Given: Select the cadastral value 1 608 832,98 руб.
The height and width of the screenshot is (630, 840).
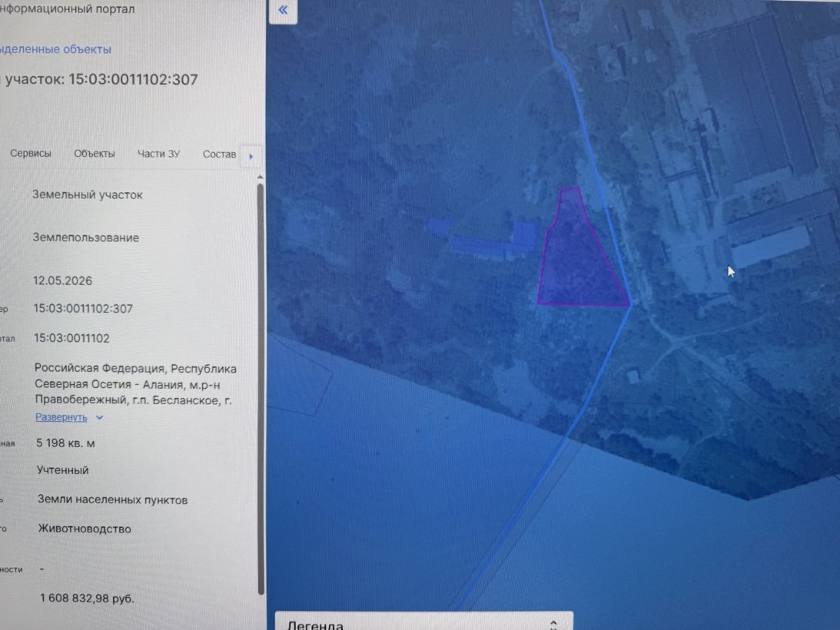Looking at the screenshot, I should pyautogui.click(x=88, y=598).
